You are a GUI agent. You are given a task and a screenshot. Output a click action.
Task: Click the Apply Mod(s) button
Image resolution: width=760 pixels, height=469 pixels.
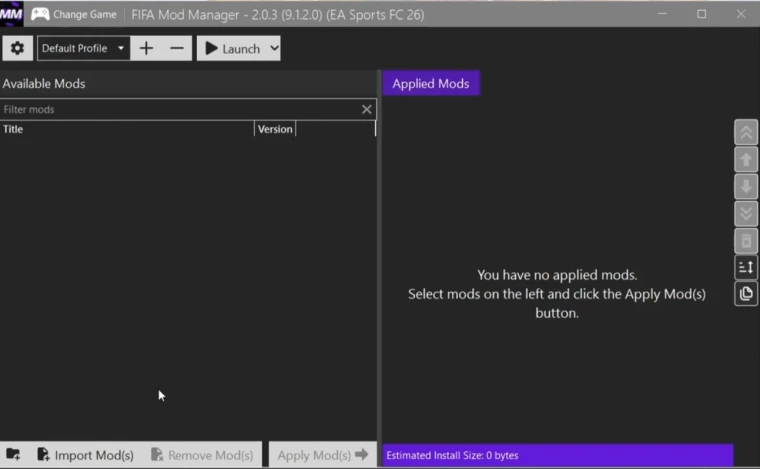(323, 455)
